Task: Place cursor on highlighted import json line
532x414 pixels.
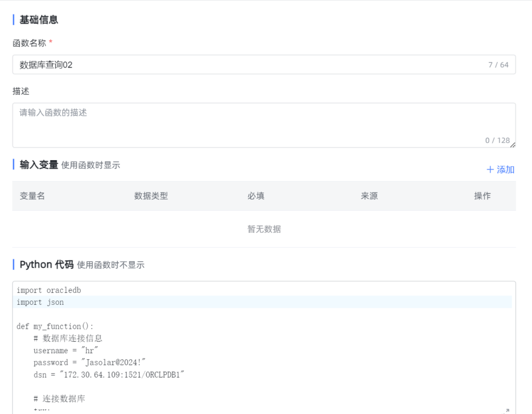Action: pos(41,302)
